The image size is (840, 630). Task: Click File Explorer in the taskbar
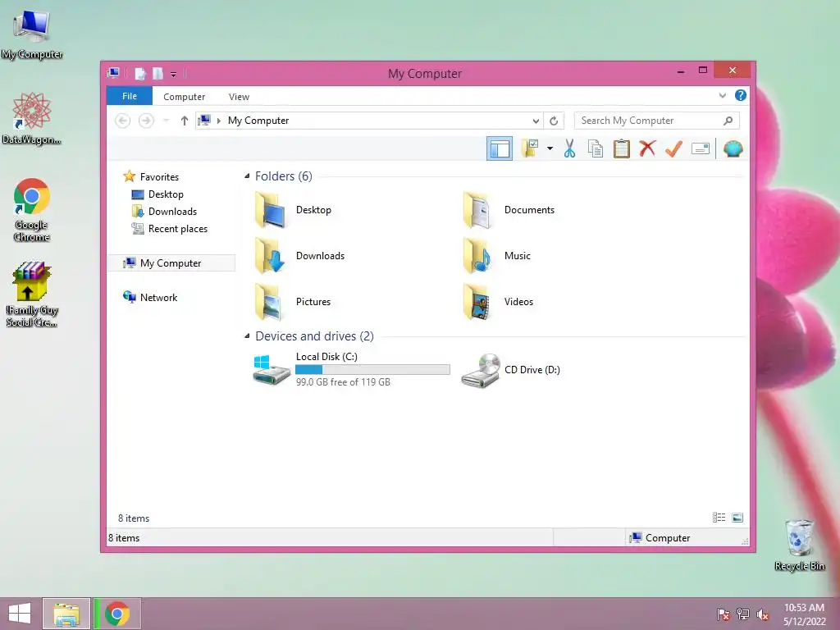pyautogui.click(x=66, y=614)
